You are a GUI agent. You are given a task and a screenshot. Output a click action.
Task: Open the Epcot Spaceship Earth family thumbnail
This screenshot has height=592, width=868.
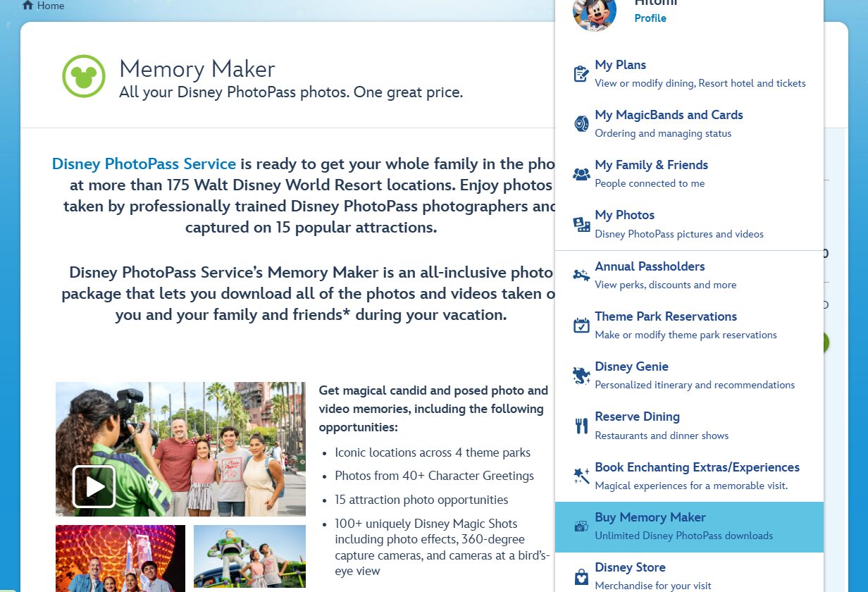tap(120, 558)
